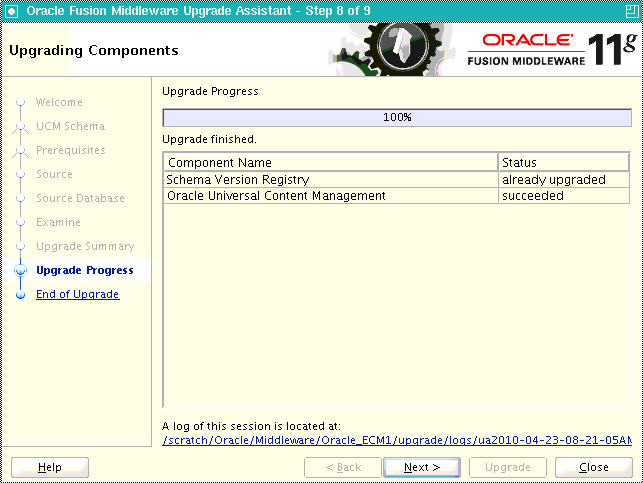643x483 pixels.
Task: Select the Prerequisites step
Action: [x=71, y=150]
